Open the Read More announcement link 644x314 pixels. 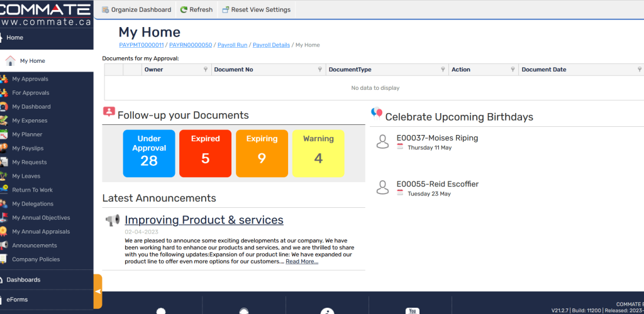tap(302, 261)
